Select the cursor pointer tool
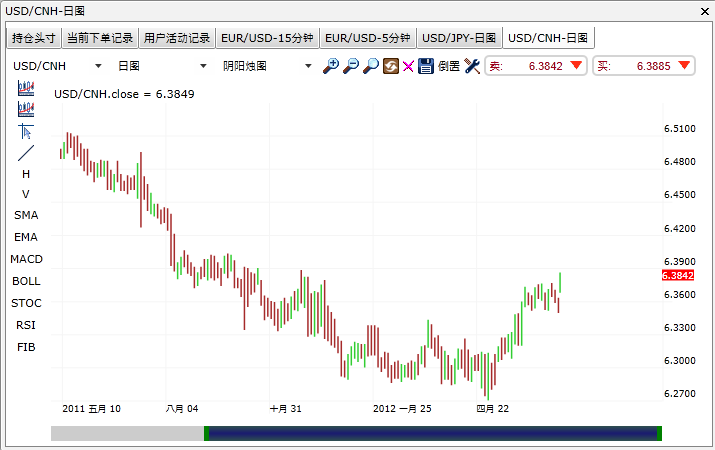 click(x=26, y=131)
